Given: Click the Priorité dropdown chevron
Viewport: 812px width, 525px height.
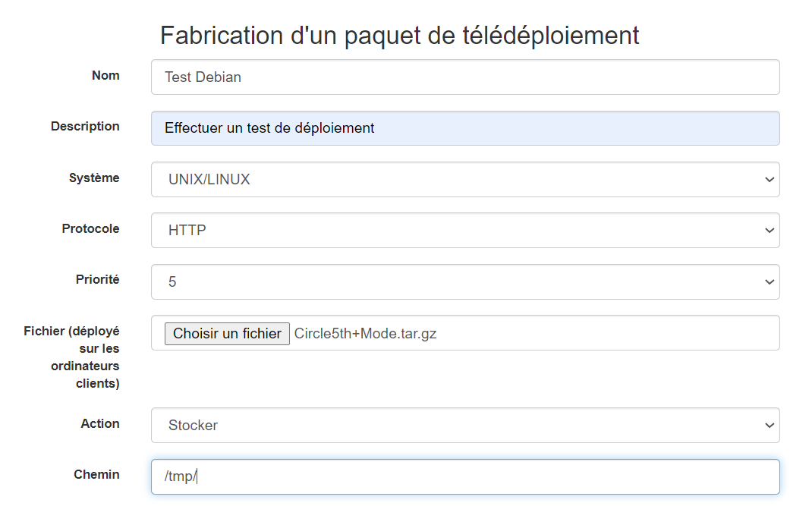Looking at the screenshot, I should (x=769, y=281).
